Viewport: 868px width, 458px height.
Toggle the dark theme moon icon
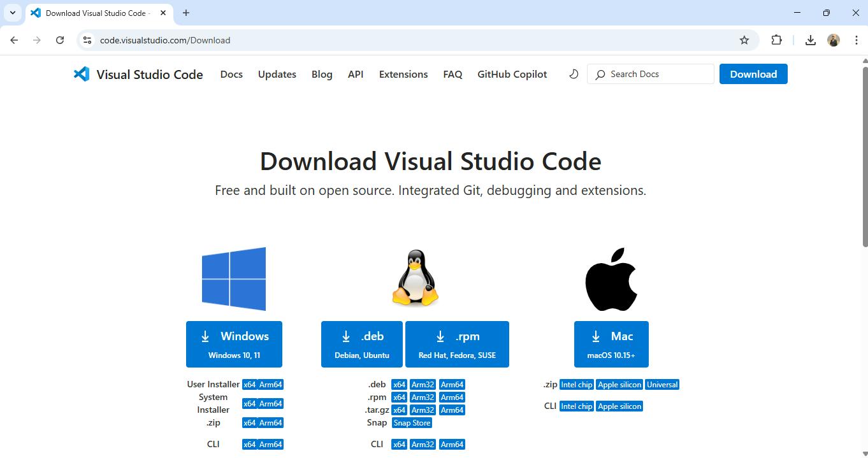574,74
